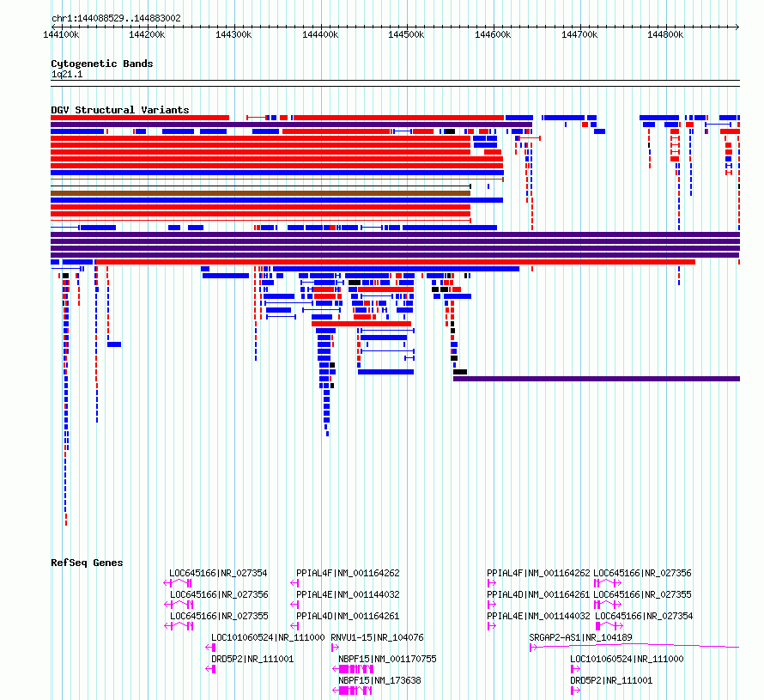Viewport: 764px width, 700px height.
Task: Click the 144100k ruler label
Action: [x=61, y=34]
